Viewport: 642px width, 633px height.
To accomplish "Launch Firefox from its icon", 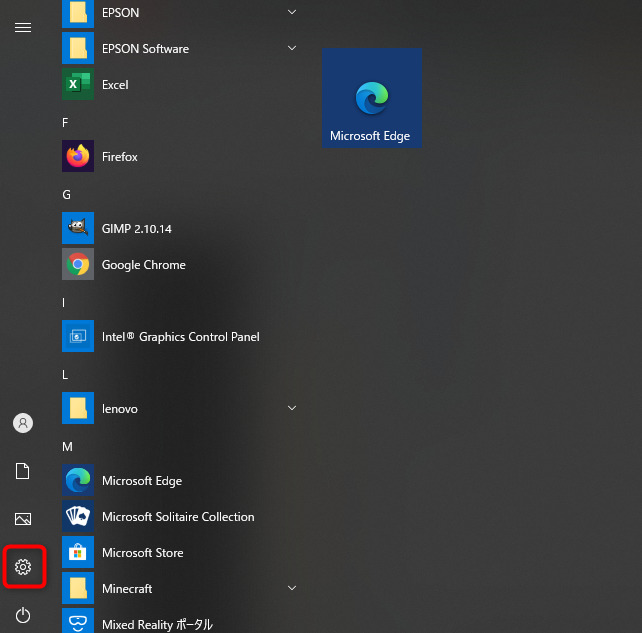I will click(78, 156).
